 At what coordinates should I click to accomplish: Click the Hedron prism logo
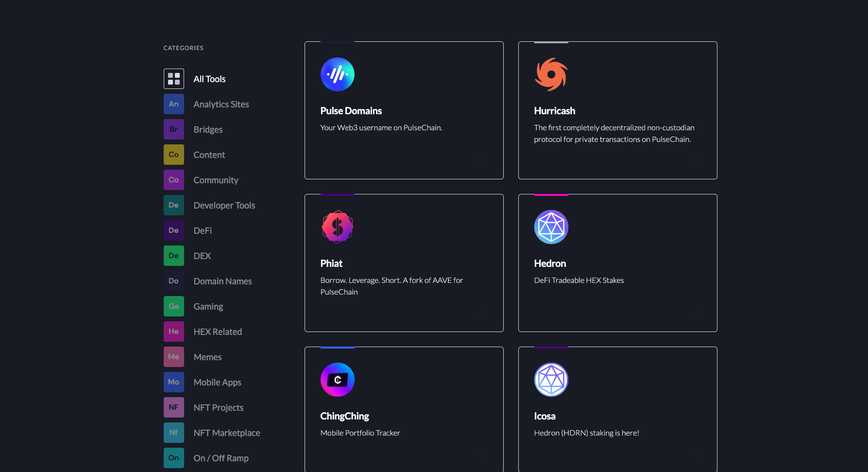(x=551, y=227)
